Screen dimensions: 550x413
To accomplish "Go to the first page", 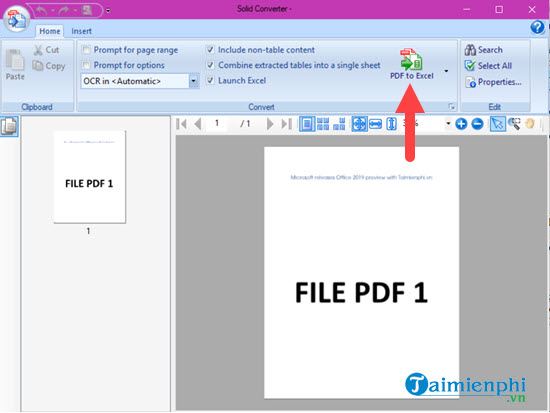I will click(x=182, y=124).
